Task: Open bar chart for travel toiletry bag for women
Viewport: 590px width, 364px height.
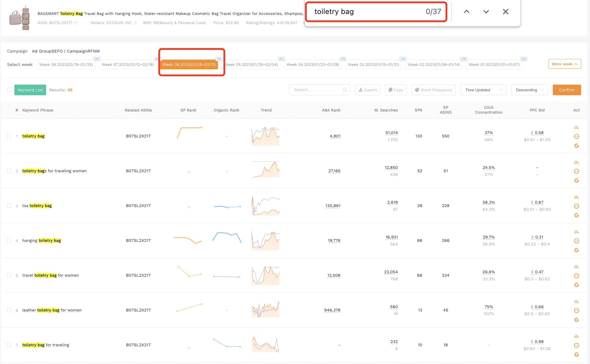Action: pyautogui.click(x=577, y=267)
